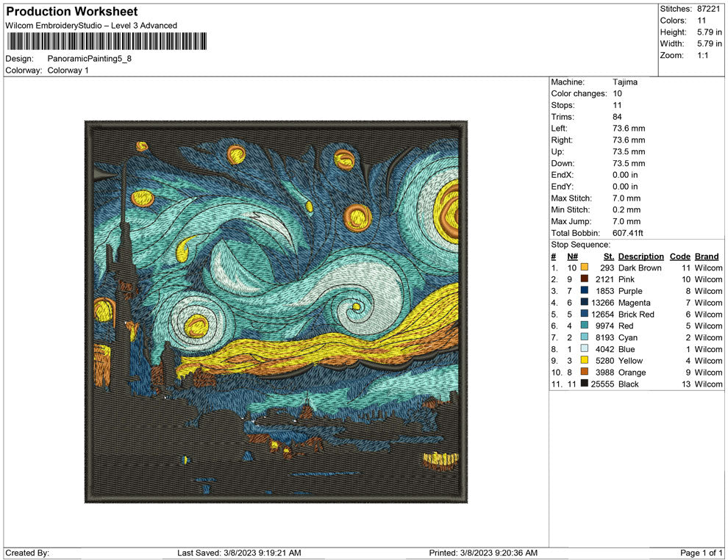Click the Brick Red row color swatch
The image size is (728, 560).
pos(585,314)
